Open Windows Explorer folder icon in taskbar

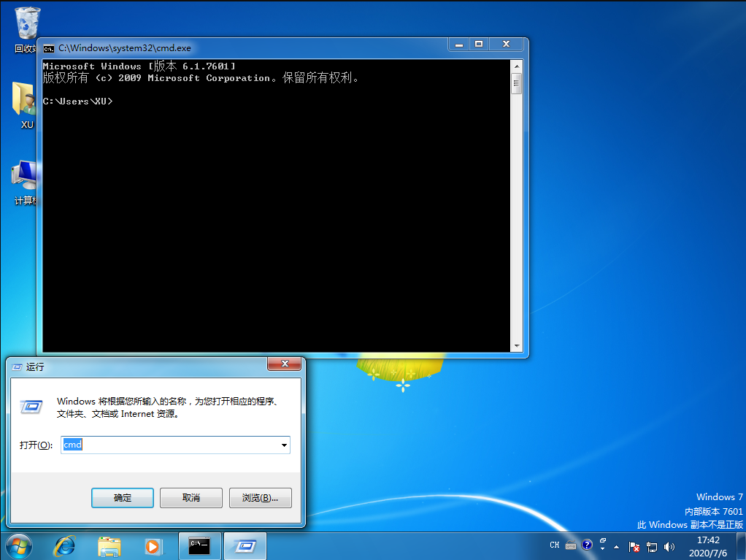(x=109, y=545)
